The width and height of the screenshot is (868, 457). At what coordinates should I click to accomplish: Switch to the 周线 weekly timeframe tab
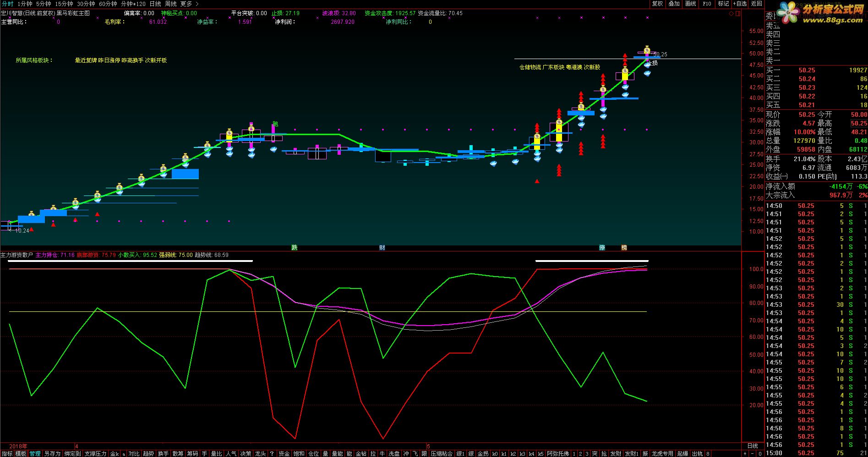170,4
